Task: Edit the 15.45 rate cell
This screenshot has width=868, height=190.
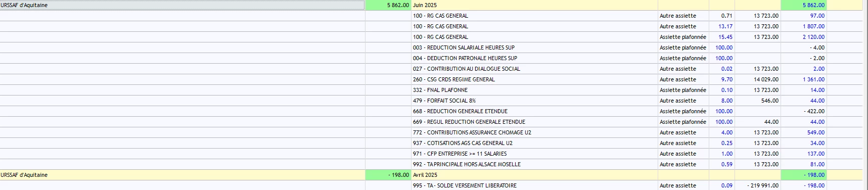Action: click(722, 37)
